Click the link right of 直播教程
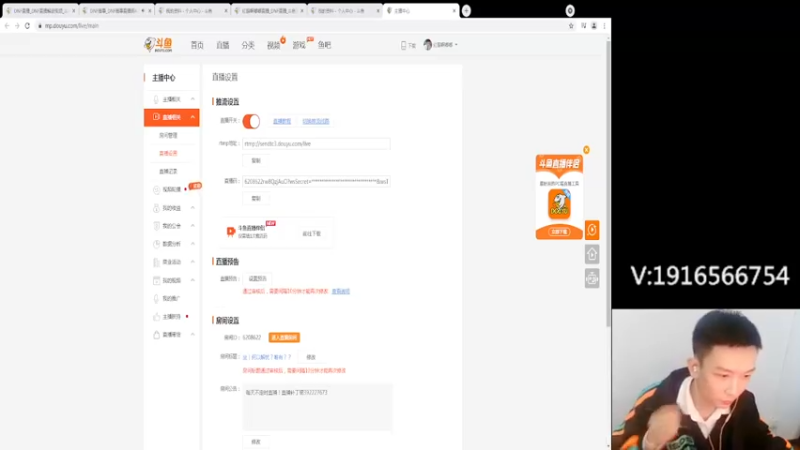800x450 pixels. [x=316, y=121]
